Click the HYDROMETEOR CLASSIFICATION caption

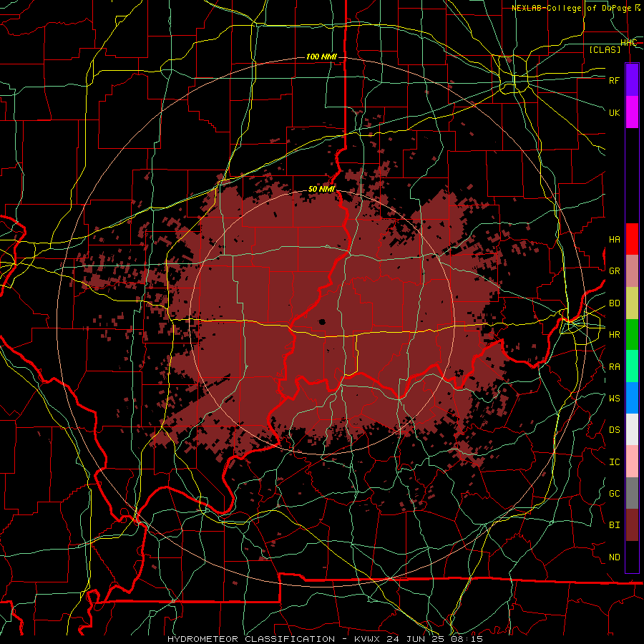(251, 639)
